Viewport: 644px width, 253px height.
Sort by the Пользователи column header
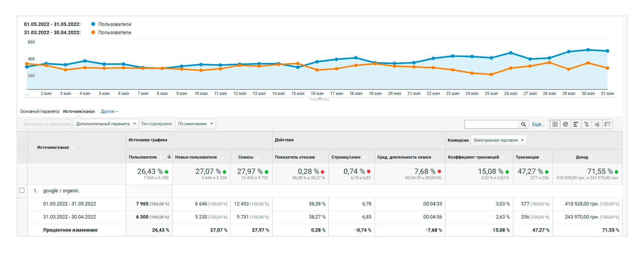point(143,157)
